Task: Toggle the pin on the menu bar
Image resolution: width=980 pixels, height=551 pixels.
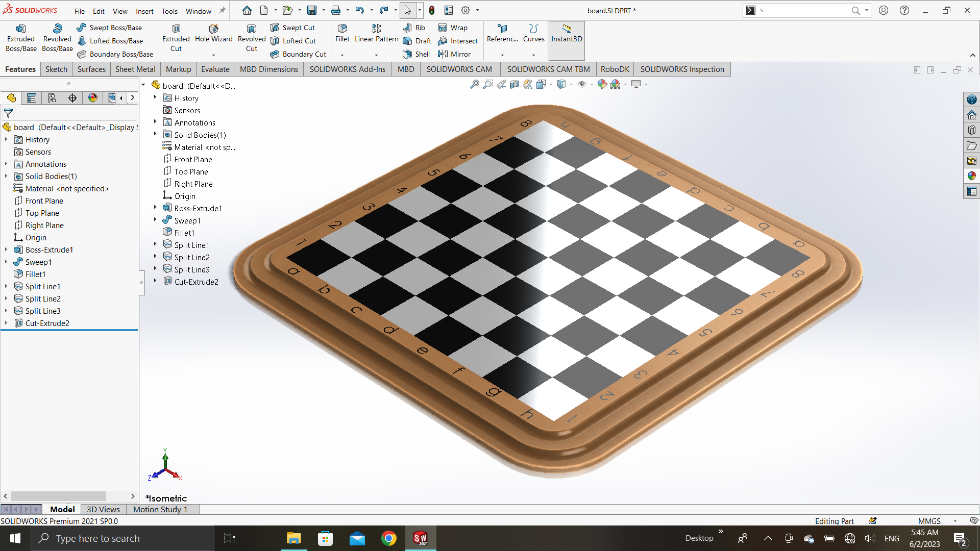Action: pos(223,11)
